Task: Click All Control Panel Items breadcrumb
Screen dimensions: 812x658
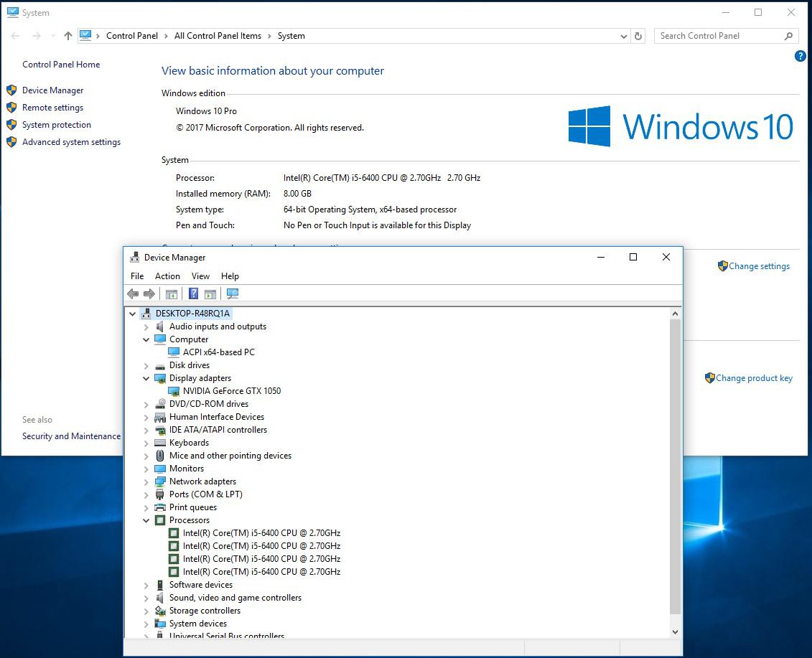Action: 218,36
